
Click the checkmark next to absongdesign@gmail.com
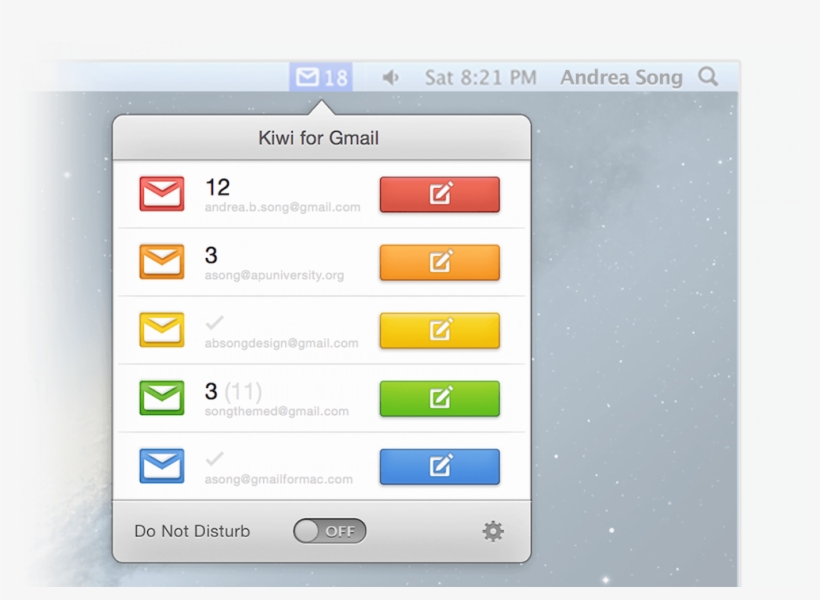(215, 322)
